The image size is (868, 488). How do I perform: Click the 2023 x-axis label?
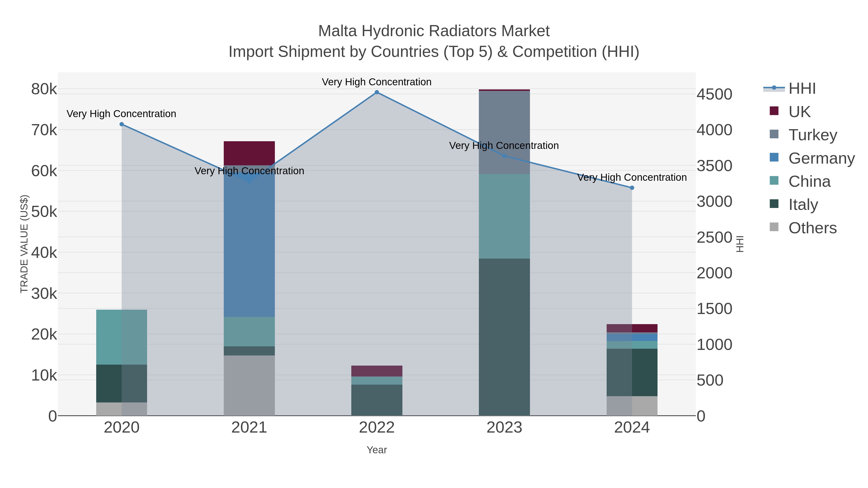tap(504, 427)
